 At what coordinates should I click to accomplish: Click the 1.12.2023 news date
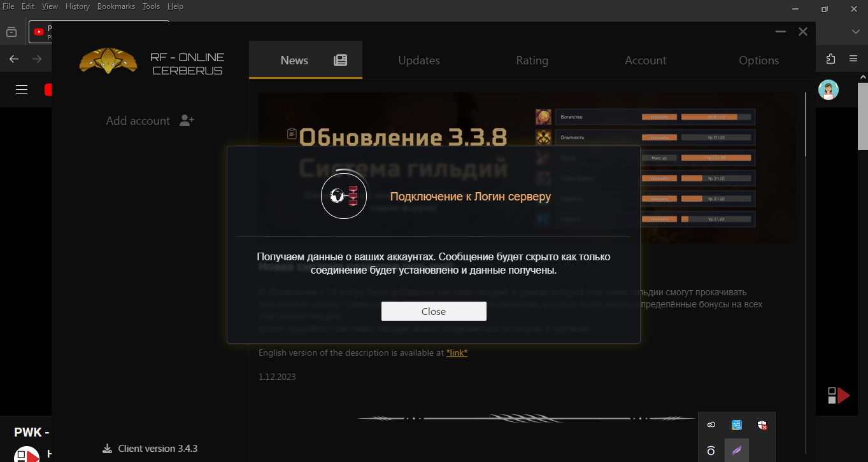277,377
